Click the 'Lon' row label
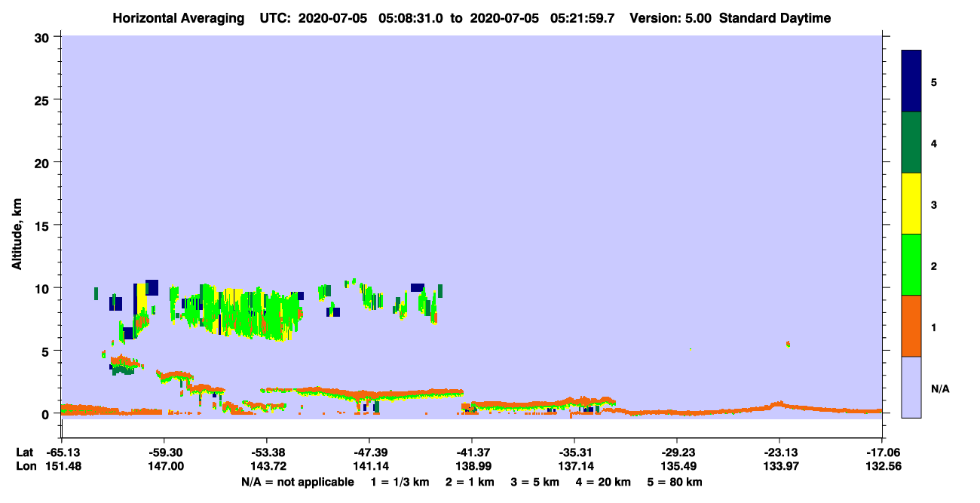 click(x=25, y=467)
